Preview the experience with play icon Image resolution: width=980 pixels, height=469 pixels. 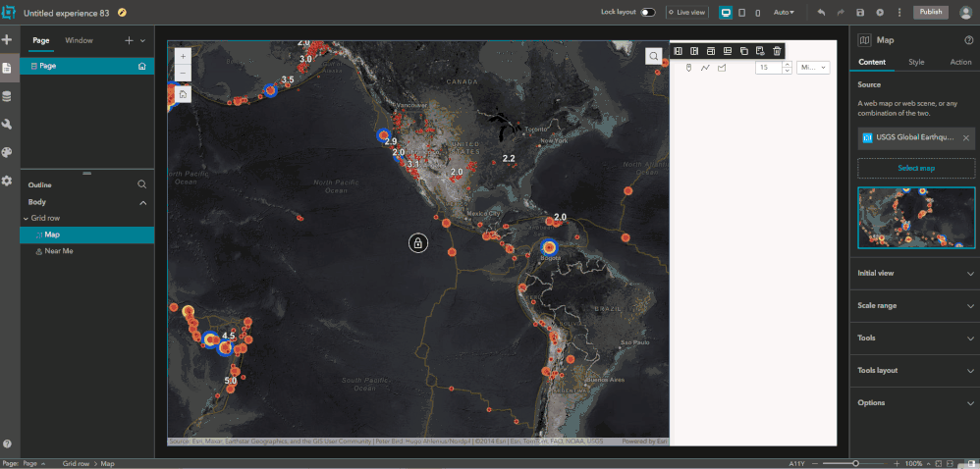(880, 13)
